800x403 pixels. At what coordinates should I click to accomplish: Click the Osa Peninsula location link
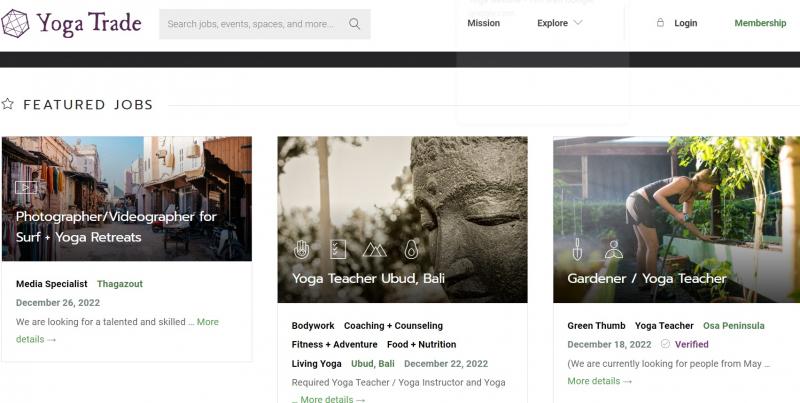click(x=734, y=325)
